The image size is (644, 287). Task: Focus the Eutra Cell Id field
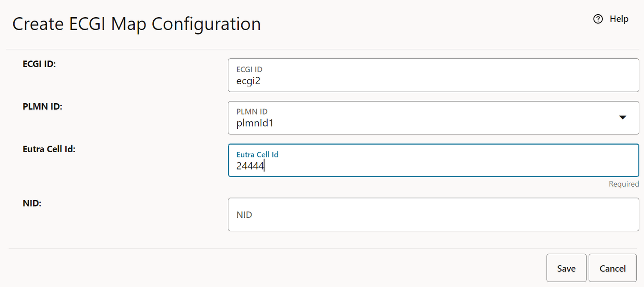(x=432, y=160)
